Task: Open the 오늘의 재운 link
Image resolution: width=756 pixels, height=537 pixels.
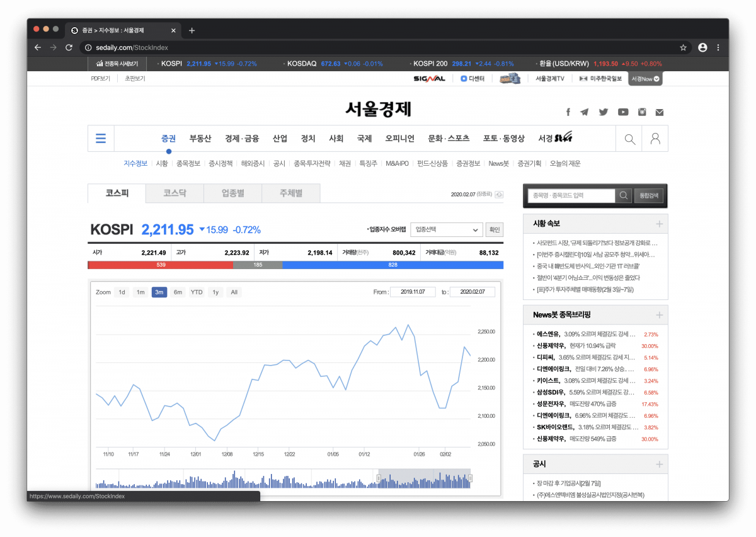Action: click(x=565, y=163)
